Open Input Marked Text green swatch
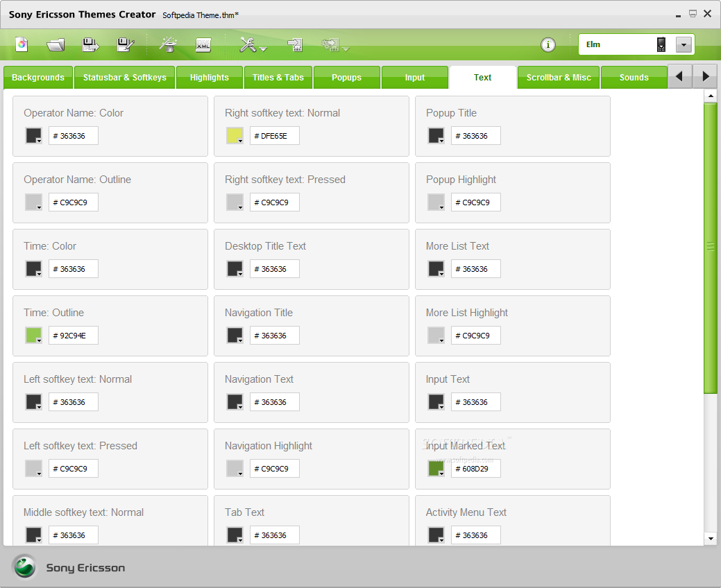Viewport: 721px width, 588px height. pos(436,469)
